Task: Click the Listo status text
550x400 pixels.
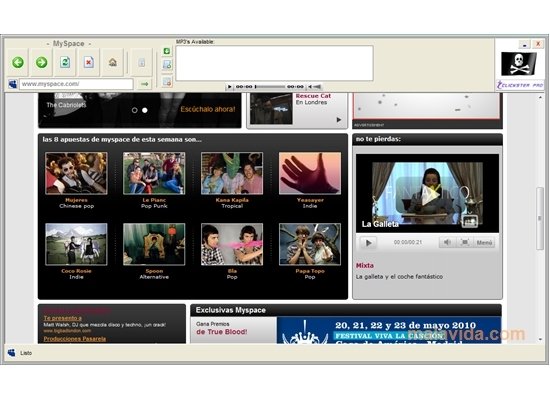Action: (26, 353)
